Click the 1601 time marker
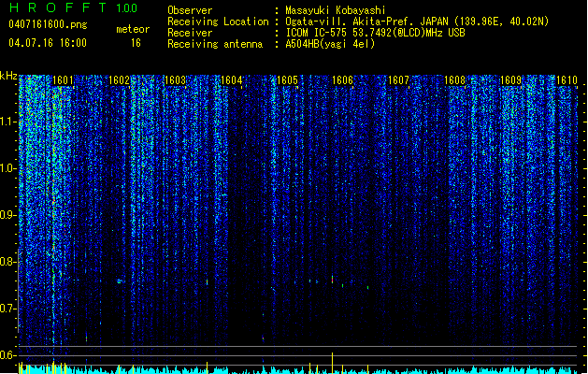Image resolution: width=588 pixels, height=374 pixels. pyautogui.click(x=63, y=80)
